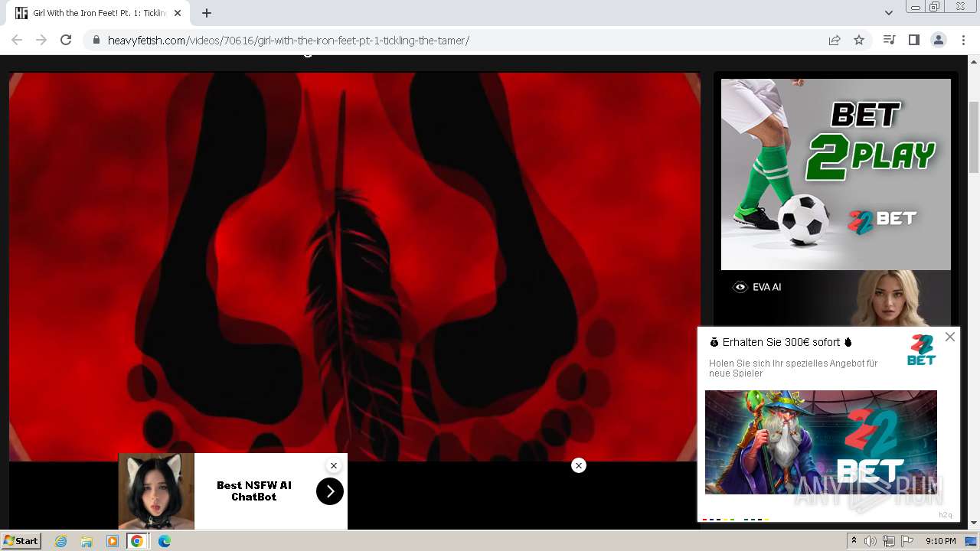The width and height of the screenshot is (980, 551).
Task: Click the 9:10 PM taskbar clock
Action: pos(940,541)
